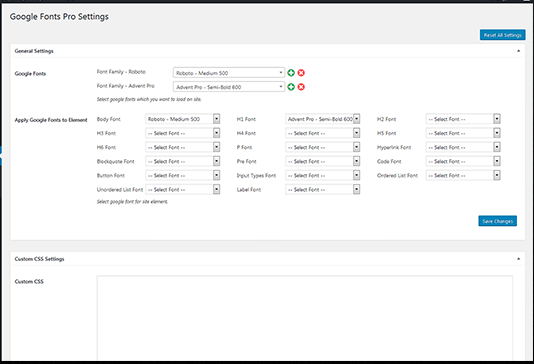
Task: Click the General Settings panel title
Action: click(x=34, y=51)
